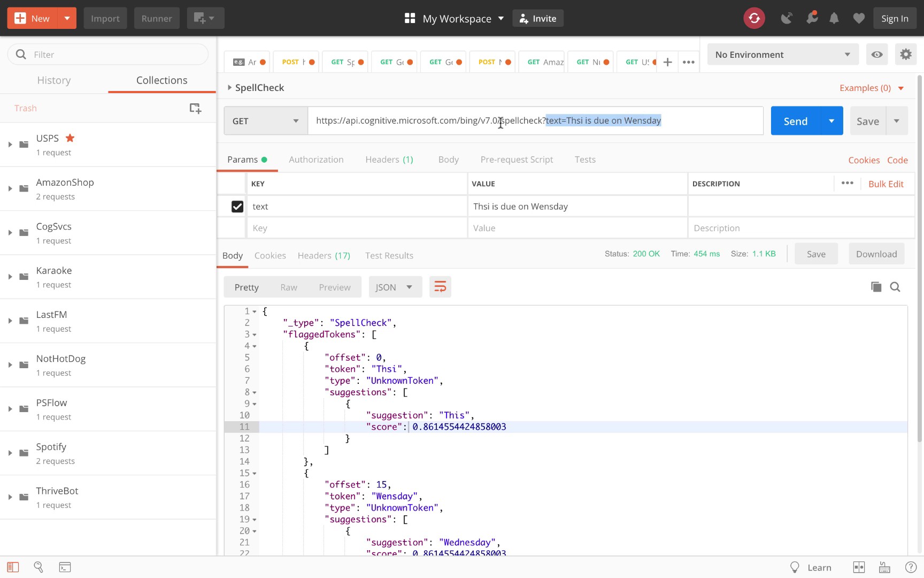
Task: Open My Workspace switcher
Action: coord(463,18)
